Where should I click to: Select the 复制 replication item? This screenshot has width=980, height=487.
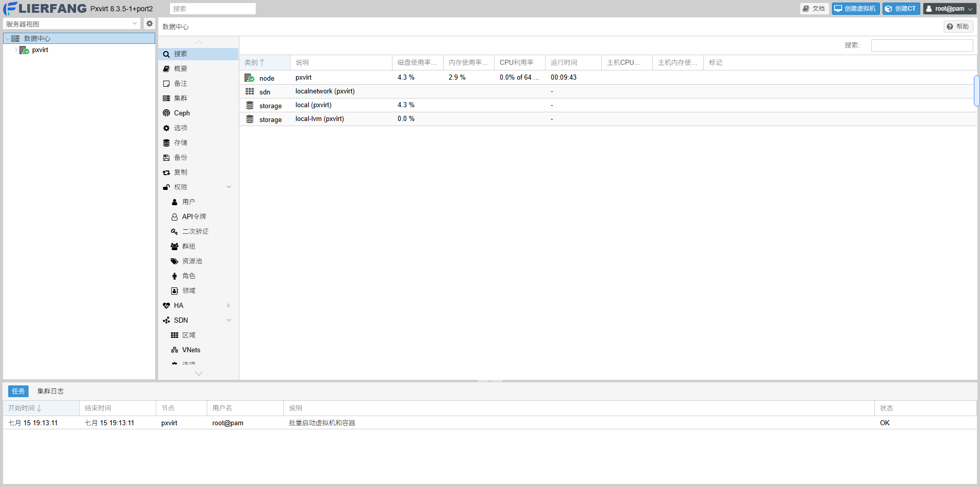(180, 172)
